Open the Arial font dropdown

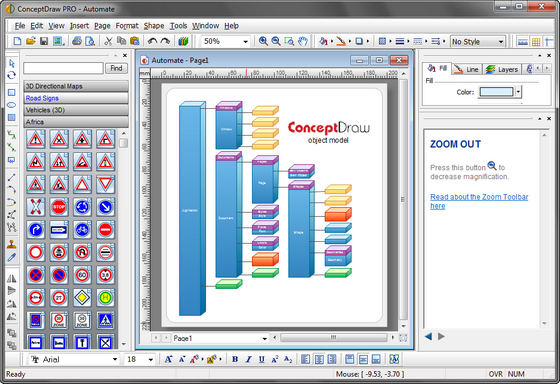74,359
